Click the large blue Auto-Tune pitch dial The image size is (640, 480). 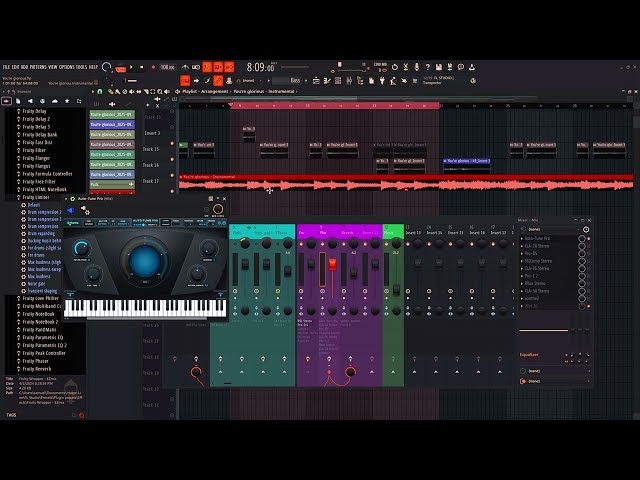click(x=145, y=260)
